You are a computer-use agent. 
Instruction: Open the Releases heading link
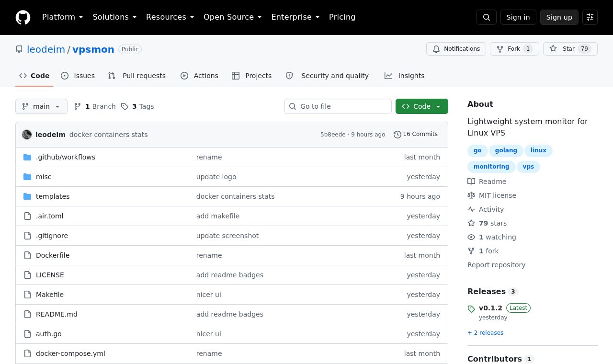pyautogui.click(x=493, y=291)
